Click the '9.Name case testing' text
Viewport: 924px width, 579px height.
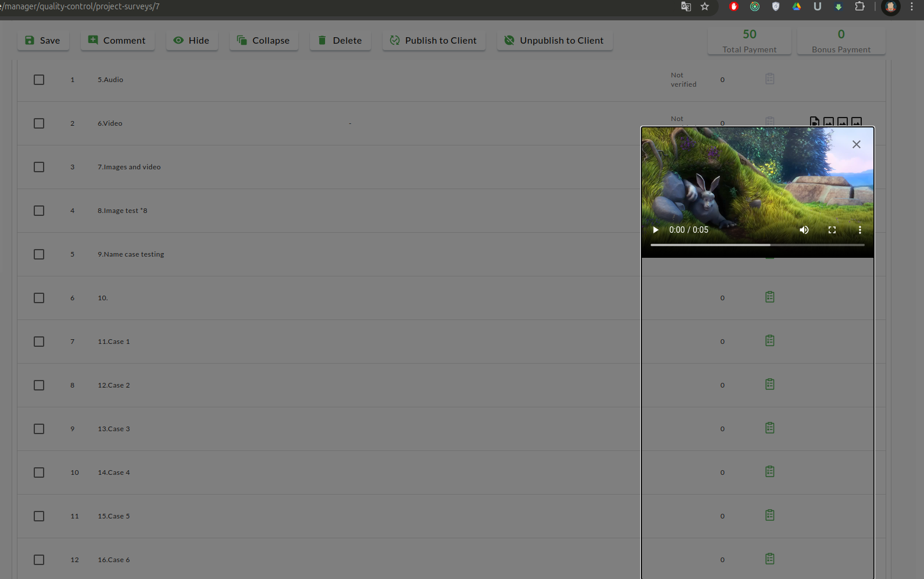pyautogui.click(x=131, y=254)
